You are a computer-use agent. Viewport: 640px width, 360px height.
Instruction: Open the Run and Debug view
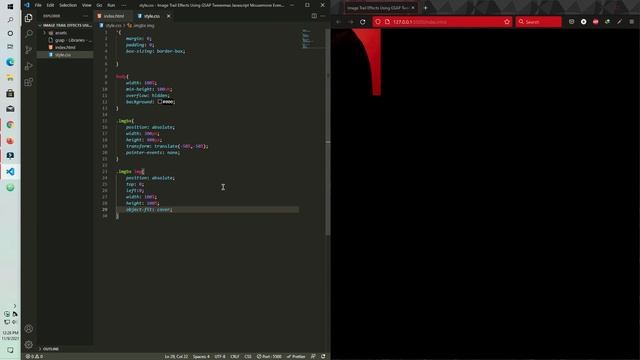click(29, 66)
